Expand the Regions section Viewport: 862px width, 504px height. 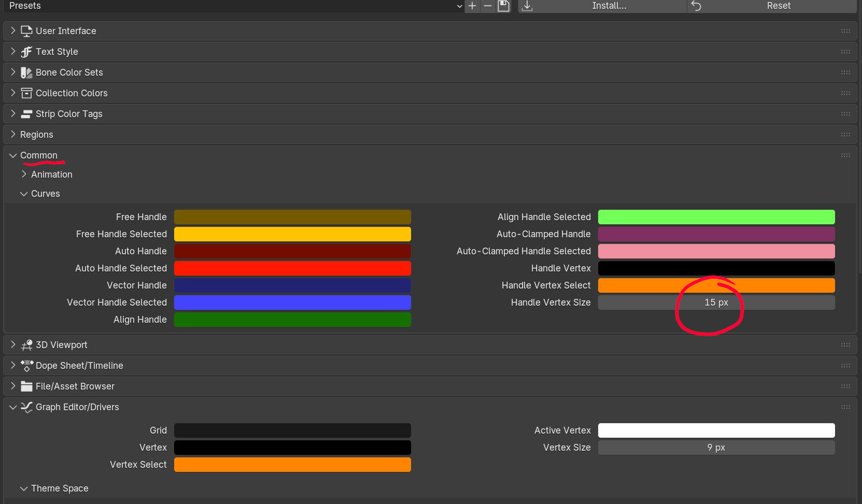tap(13, 135)
